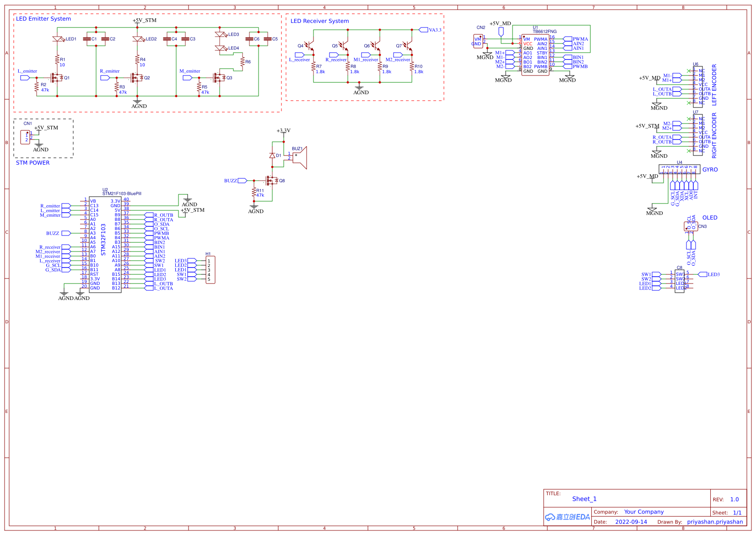Image resolution: width=756 pixels, height=535 pixels.
Task: Select LED1 in the LED Emitter System
Action: click(x=58, y=39)
